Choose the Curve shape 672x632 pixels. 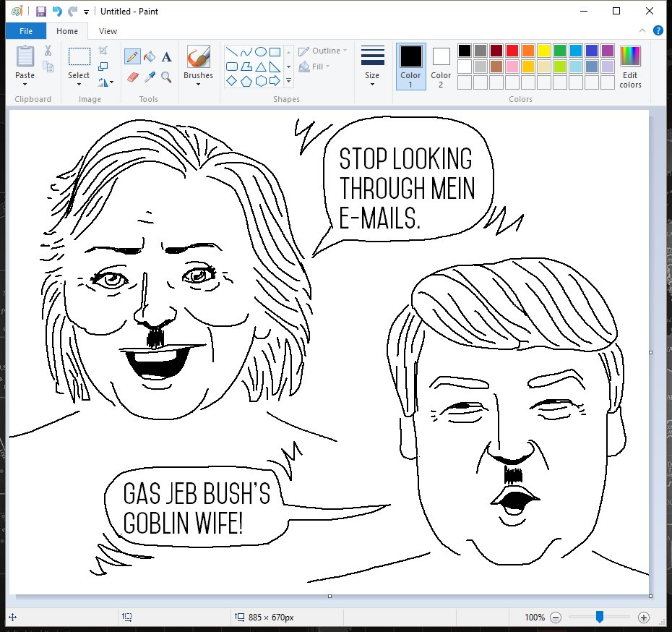coord(246,52)
